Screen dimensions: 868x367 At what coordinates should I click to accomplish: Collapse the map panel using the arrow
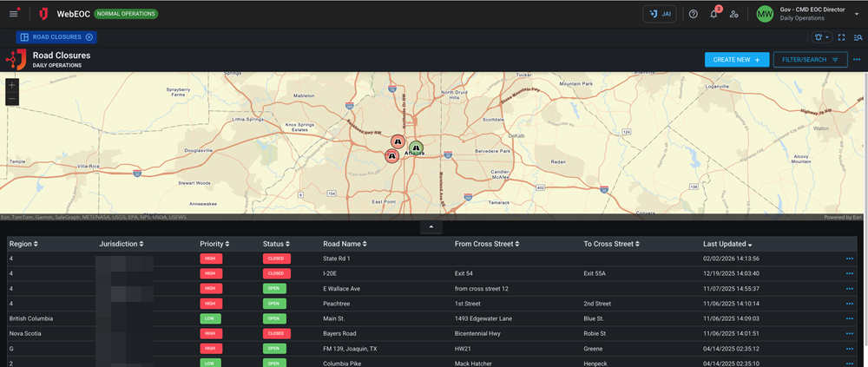(x=431, y=227)
